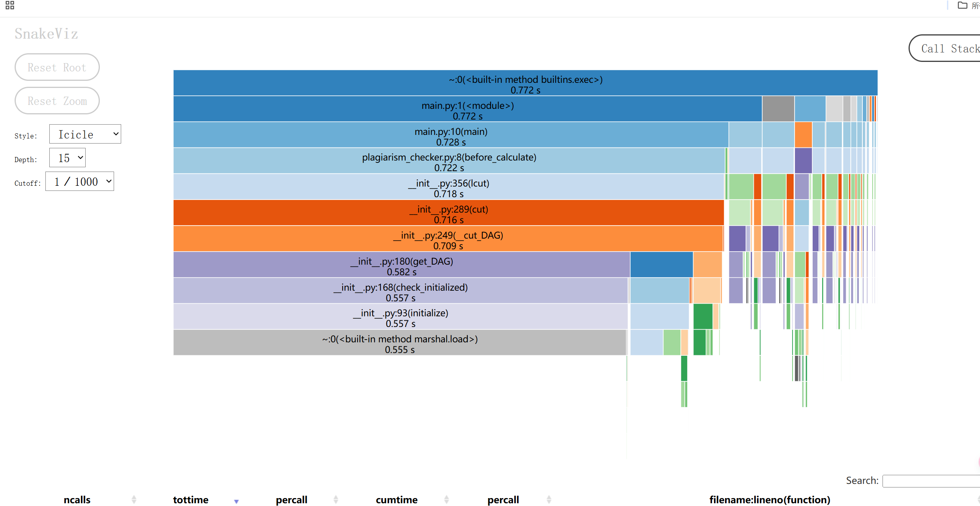
Task: Click the get_DAG purple bar
Action: point(401,265)
